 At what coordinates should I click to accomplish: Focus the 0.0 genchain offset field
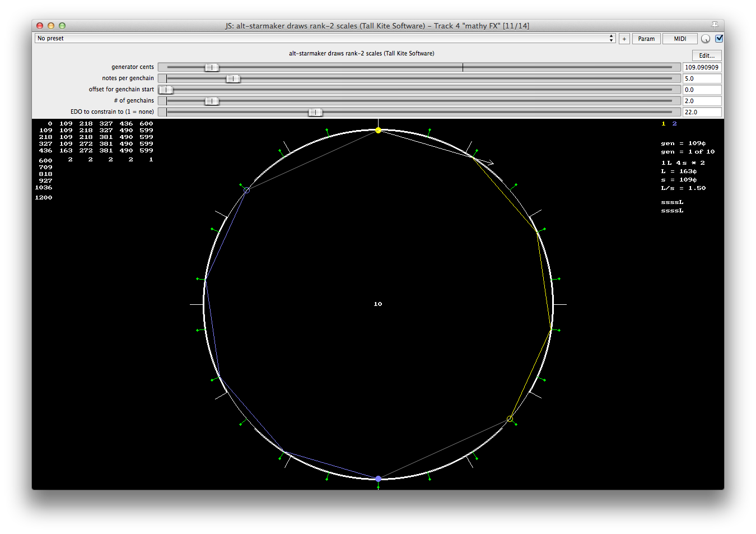[702, 90]
